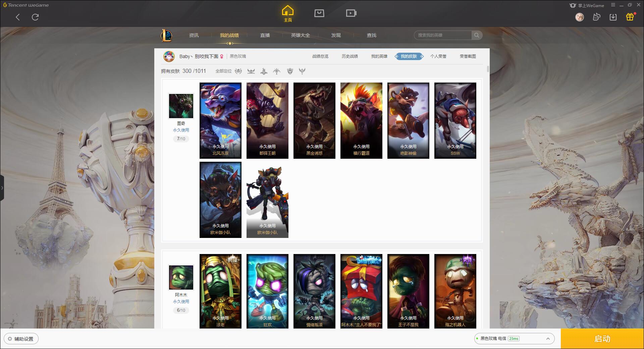Open the SSW skin card
Image resolution: width=644 pixels, height=349 pixels.
pos(455,120)
